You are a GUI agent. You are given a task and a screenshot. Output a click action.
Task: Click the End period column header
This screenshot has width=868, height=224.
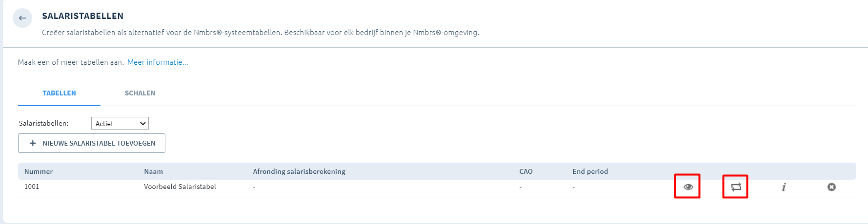click(x=590, y=171)
